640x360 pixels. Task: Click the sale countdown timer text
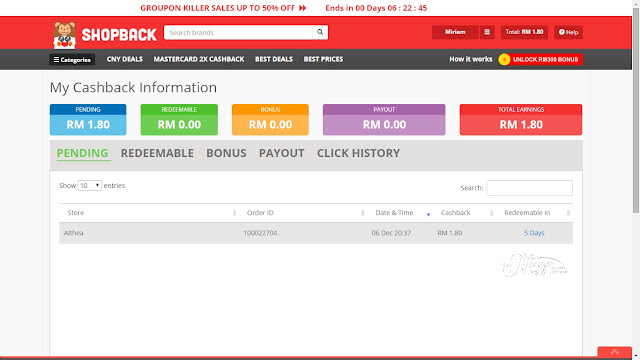click(x=376, y=8)
